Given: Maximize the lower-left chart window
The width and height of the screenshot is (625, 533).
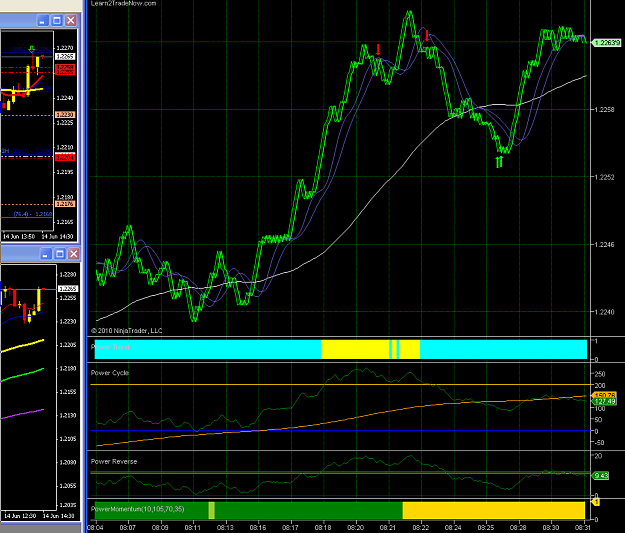Looking at the screenshot, I should (x=60, y=254).
